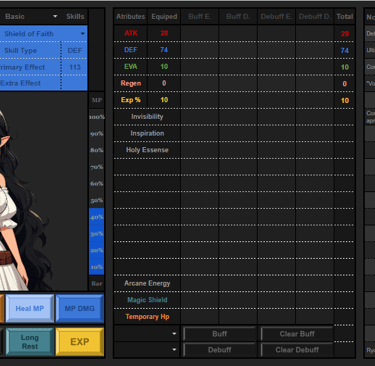Viewport: 375px width, 366px height.
Task: Open the Basic dropdown arrow
Action: tap(55, 16)
